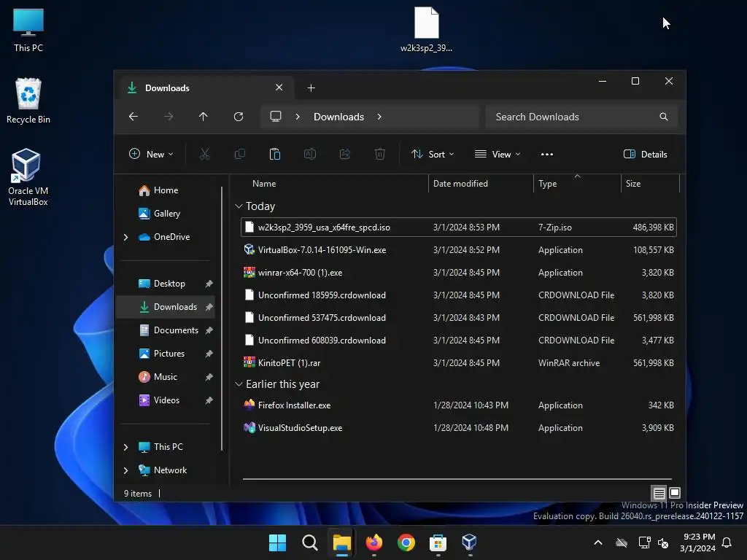Screen dimensions: 747x560
Task: Click the Rename toolbar icon
Action: tap(309, 154)
